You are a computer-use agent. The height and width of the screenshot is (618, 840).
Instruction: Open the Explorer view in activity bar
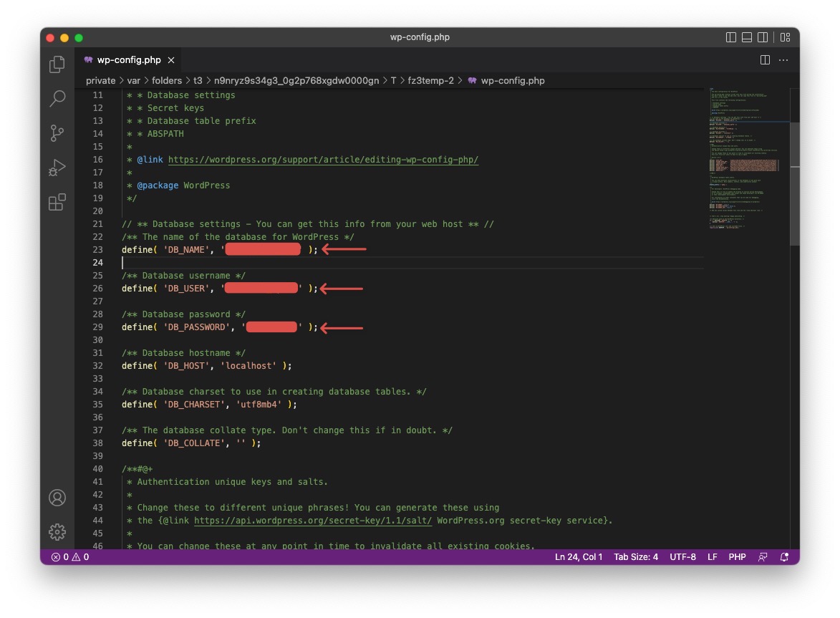click(57, 64)
